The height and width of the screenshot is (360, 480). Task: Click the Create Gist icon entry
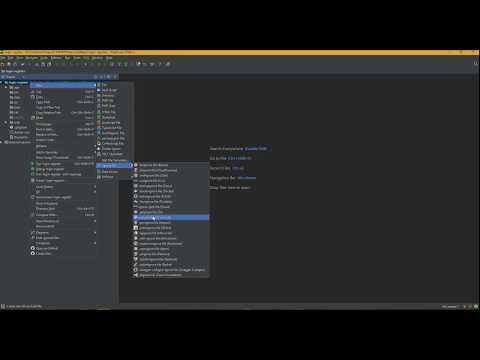point(33,254)
